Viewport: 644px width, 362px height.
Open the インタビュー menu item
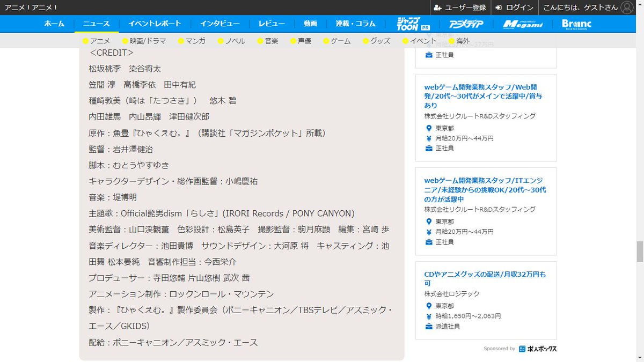pyautogui.click(x=220, y=24)
